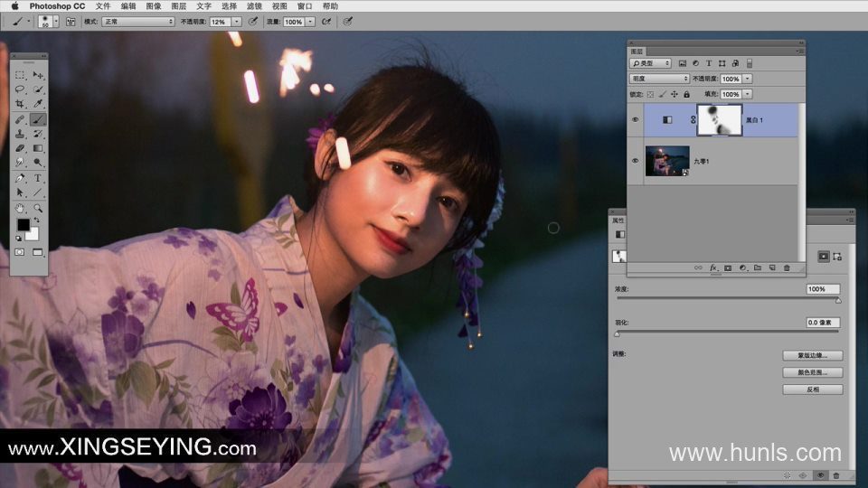Open the Photoshop CC menu
The height and width of the screenshot is (488, 868).
click(57, 6)
